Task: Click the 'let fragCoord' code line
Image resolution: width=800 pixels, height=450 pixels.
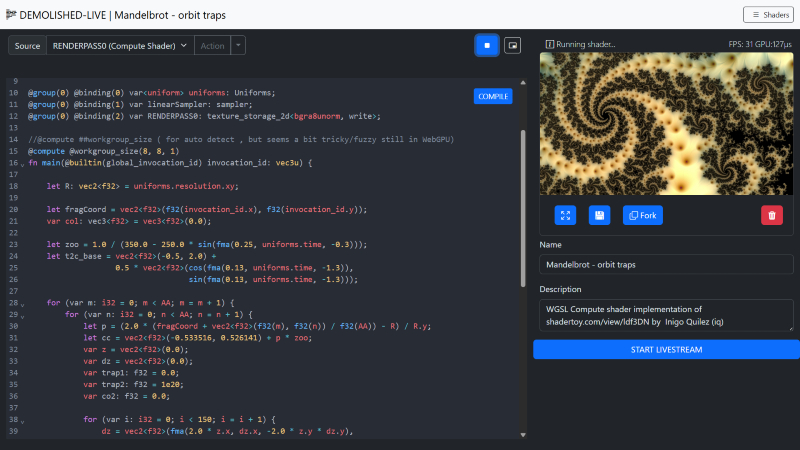Action: pyautogui.click(x=207, y=209)
